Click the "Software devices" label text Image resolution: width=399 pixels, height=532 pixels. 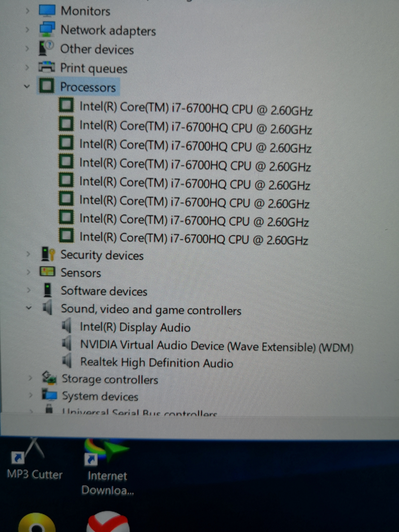[104, 291]
